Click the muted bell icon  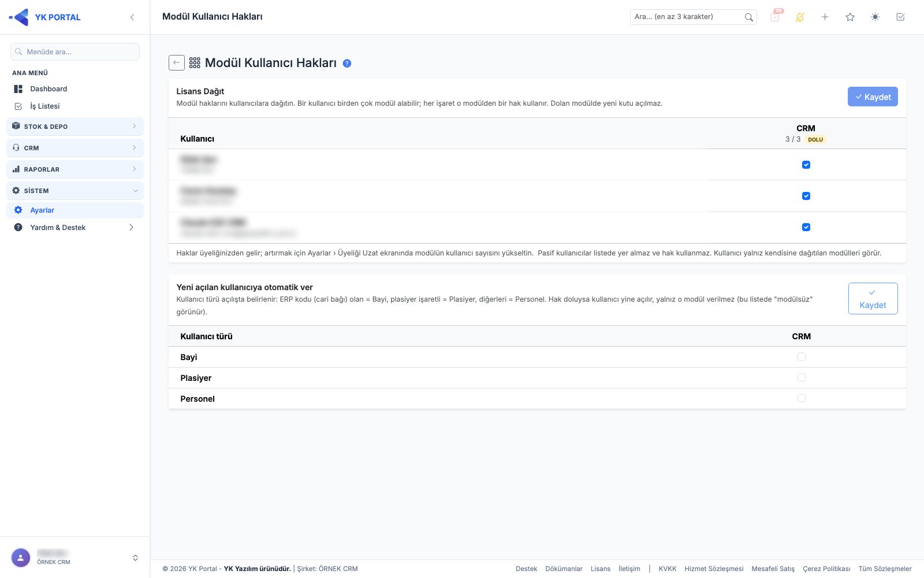pos(800,17)
